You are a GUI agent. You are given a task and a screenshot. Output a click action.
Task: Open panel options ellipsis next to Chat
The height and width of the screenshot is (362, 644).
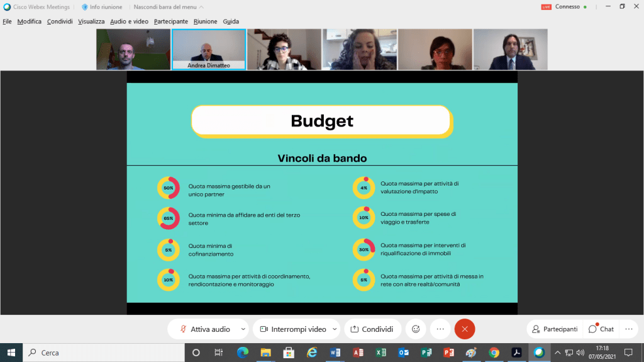(628, 329)
